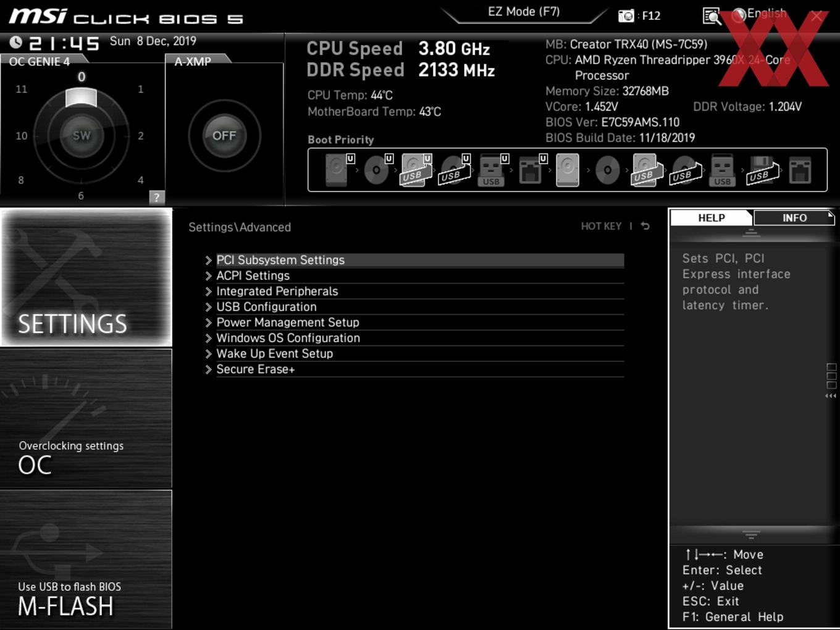Pick the legacy USB CD/DVD icon without U badge
This screenshot has width=840, height=630.
[x=686, y=170]
